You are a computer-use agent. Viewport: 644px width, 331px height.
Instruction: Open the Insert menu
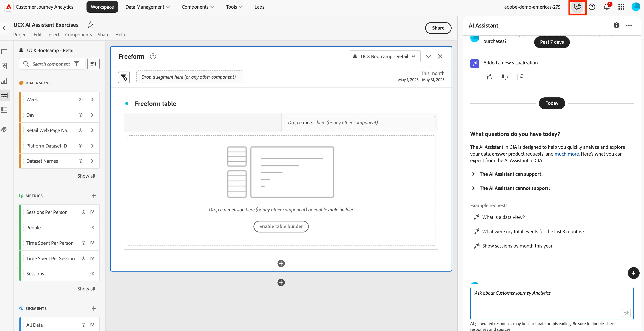click(53, 35)
